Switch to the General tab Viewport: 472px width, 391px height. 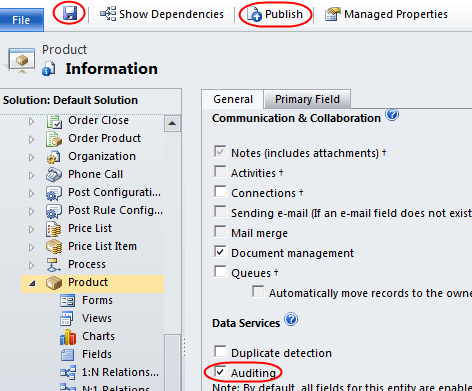pyautogui.click(x=233, y=99)
